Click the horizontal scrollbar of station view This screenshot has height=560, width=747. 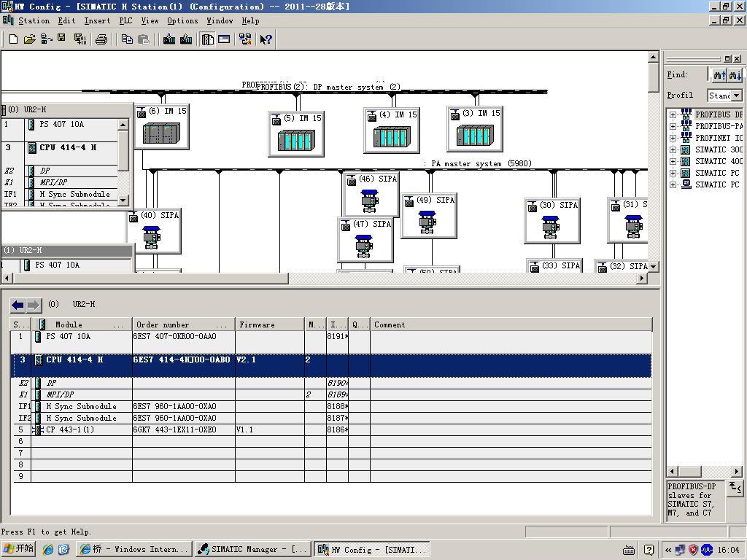tap(325, 278)
